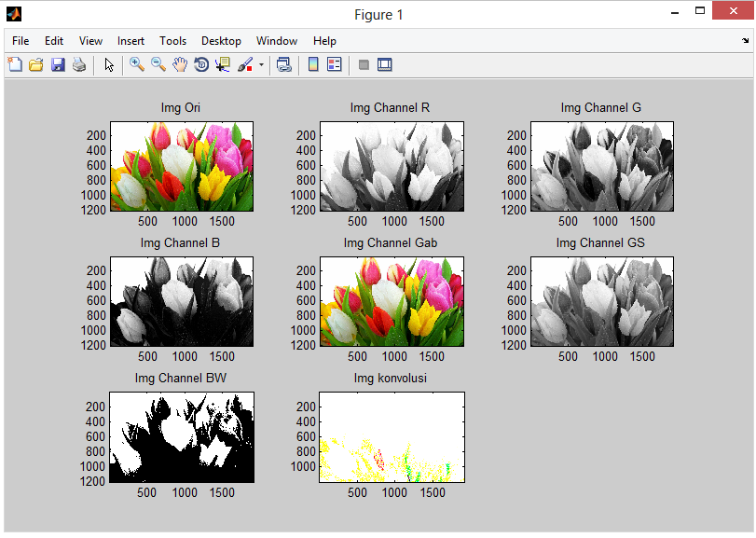Screen dimensions: 756x538
Task: Activate the Zoom In magnifier tool
Action: click(137, 64)
